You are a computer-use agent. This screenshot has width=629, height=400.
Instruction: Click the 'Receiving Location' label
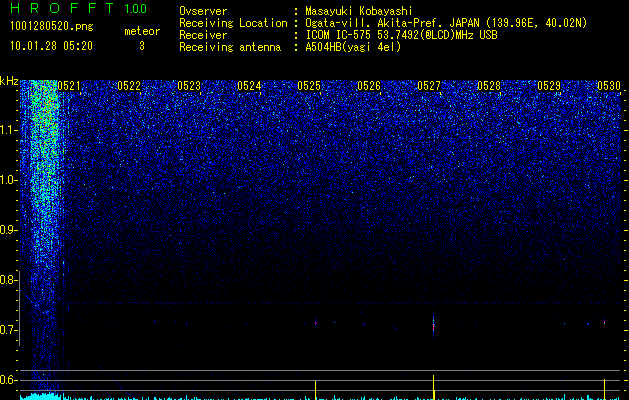point(233,23)
